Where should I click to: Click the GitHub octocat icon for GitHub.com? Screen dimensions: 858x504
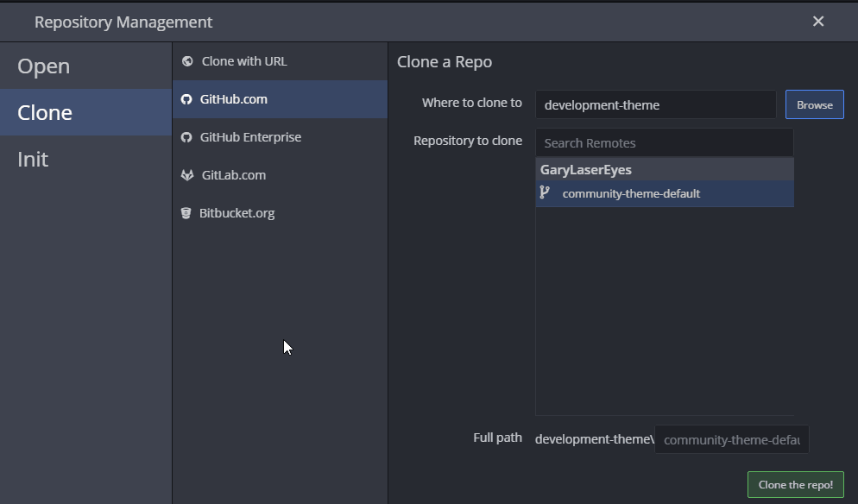[186, 99]
